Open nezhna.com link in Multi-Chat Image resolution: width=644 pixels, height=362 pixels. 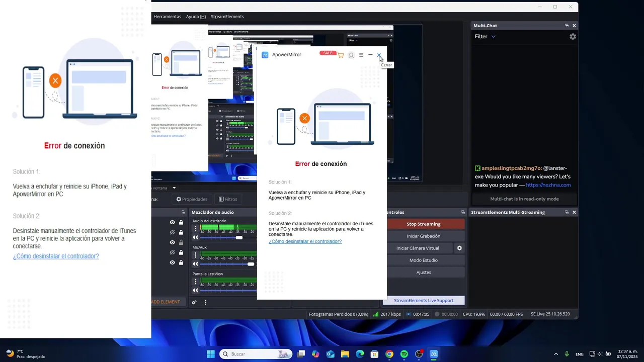pos(548,185)
